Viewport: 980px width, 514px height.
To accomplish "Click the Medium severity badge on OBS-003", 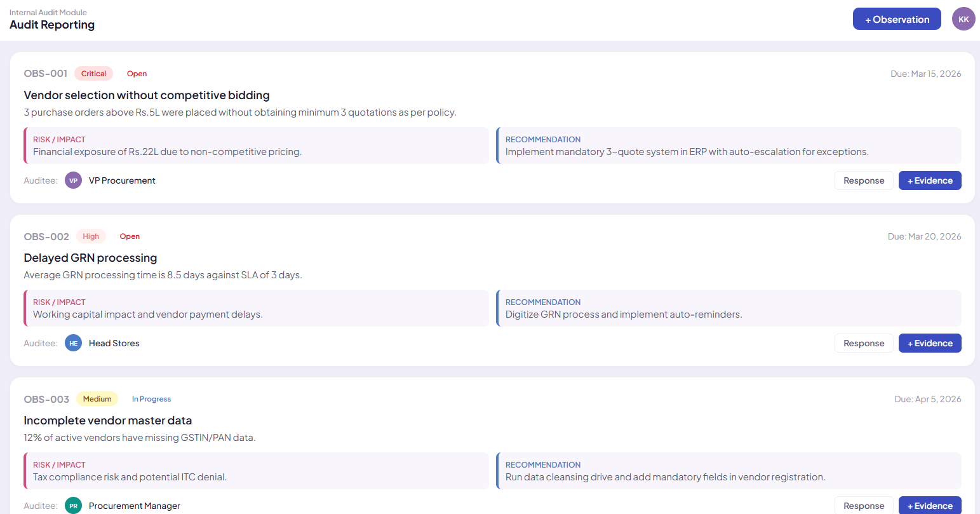I will click(97, 399).
